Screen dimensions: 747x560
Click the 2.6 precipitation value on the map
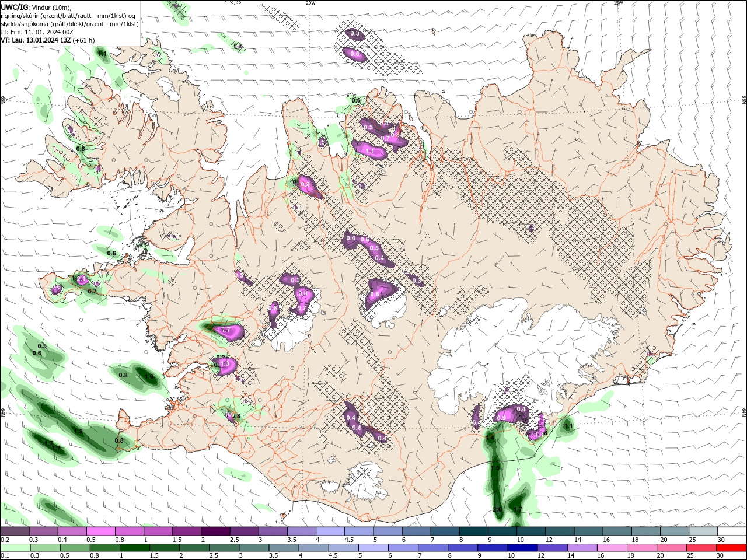[497, 510]
